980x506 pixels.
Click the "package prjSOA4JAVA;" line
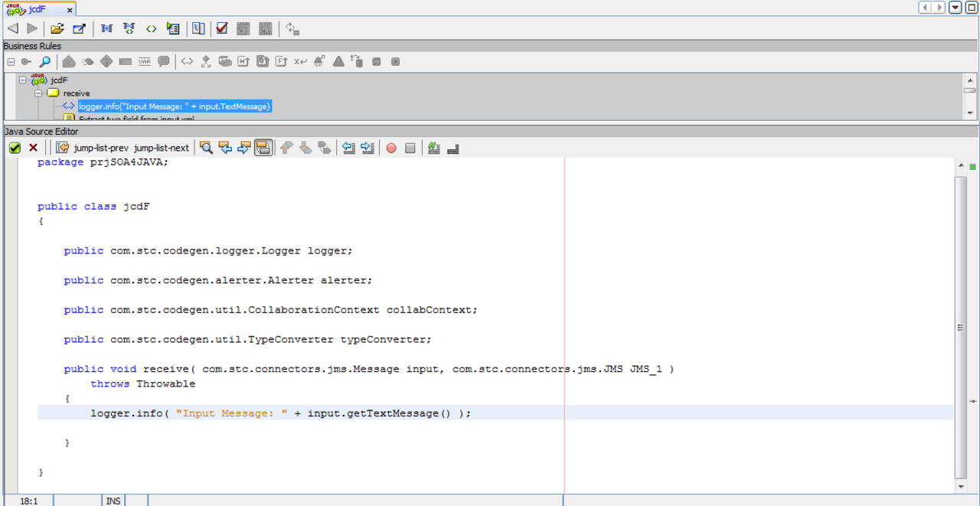pos(103,162)
